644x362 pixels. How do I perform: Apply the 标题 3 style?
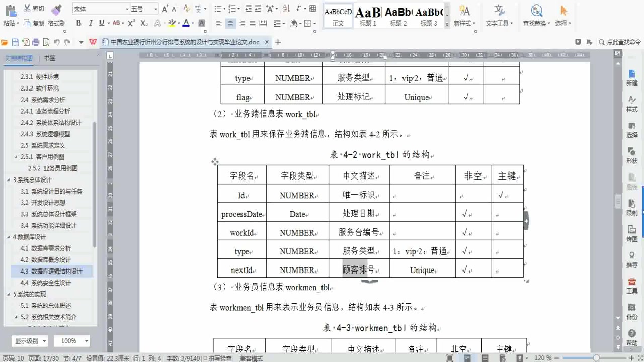click(429, 16)
